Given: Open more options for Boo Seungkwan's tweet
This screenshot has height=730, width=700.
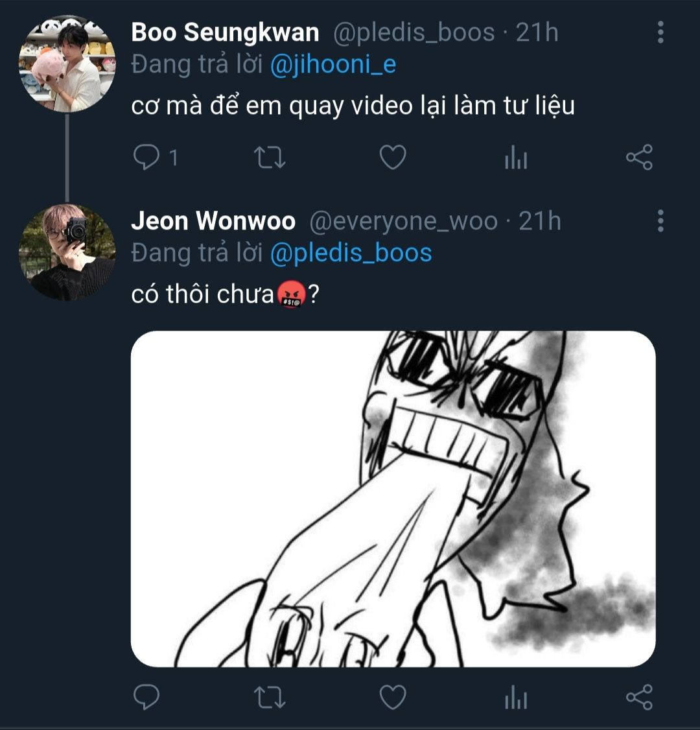Looking at the screenshot, I should tap(660, 32).
